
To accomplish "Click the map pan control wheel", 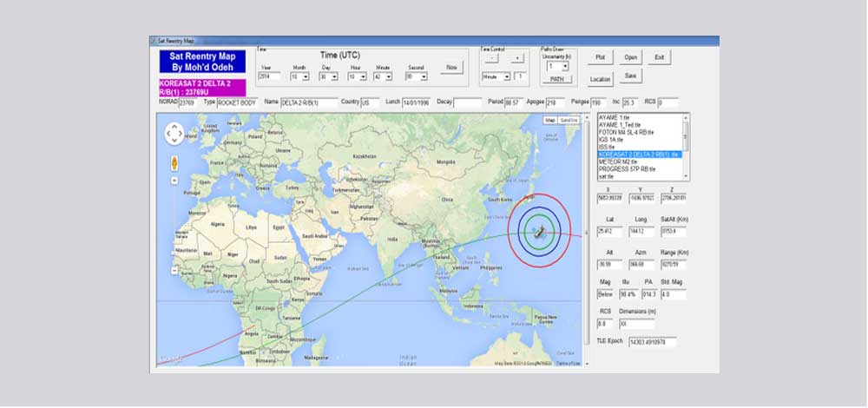I will tap(174, 134).
